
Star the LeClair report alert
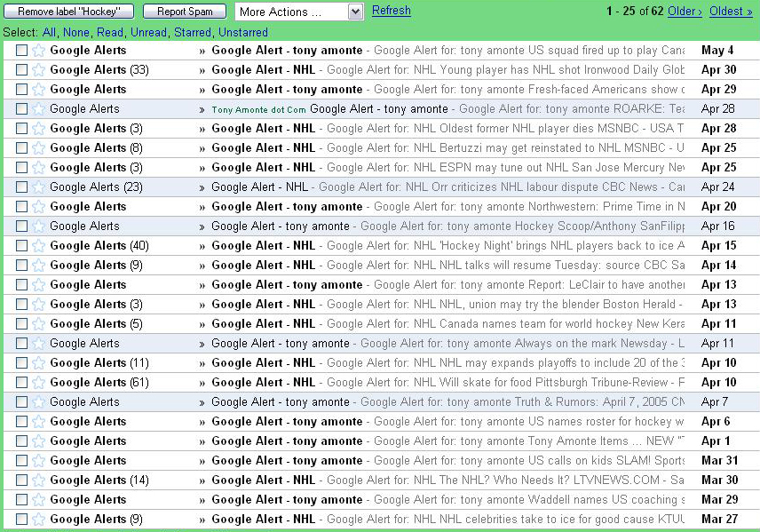pos(38,285)
